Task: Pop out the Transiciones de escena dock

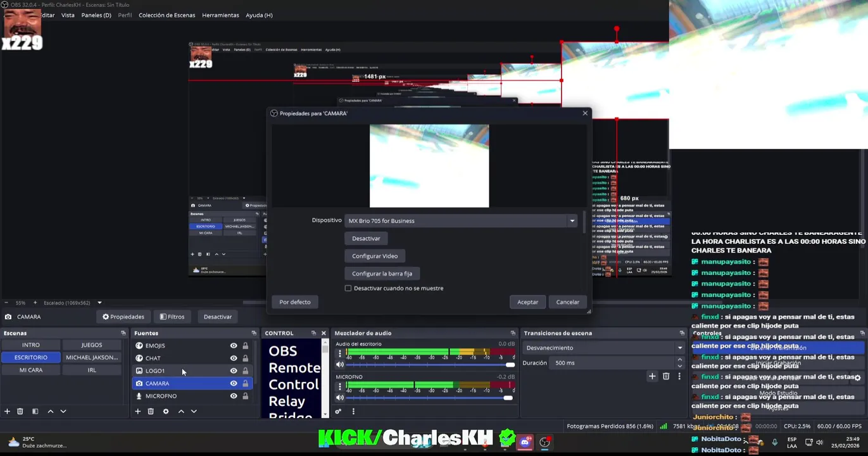Action: (682, 333)
